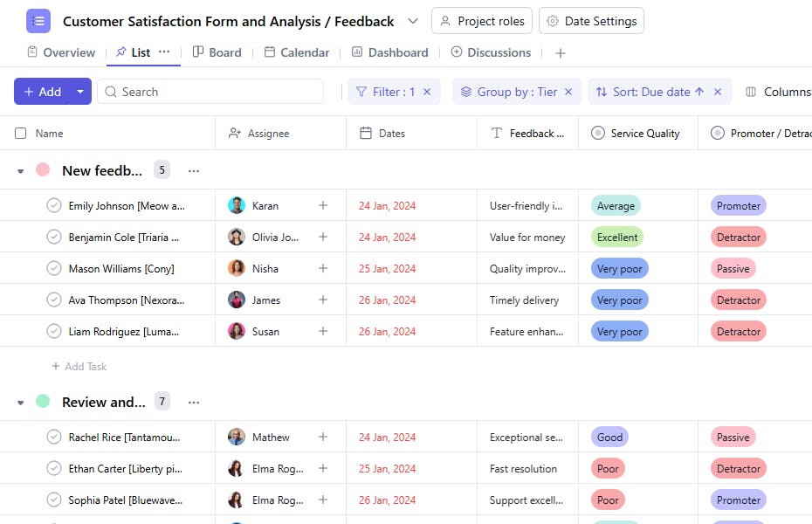
Task: Collapse the New feedback group
Action: 20,171
